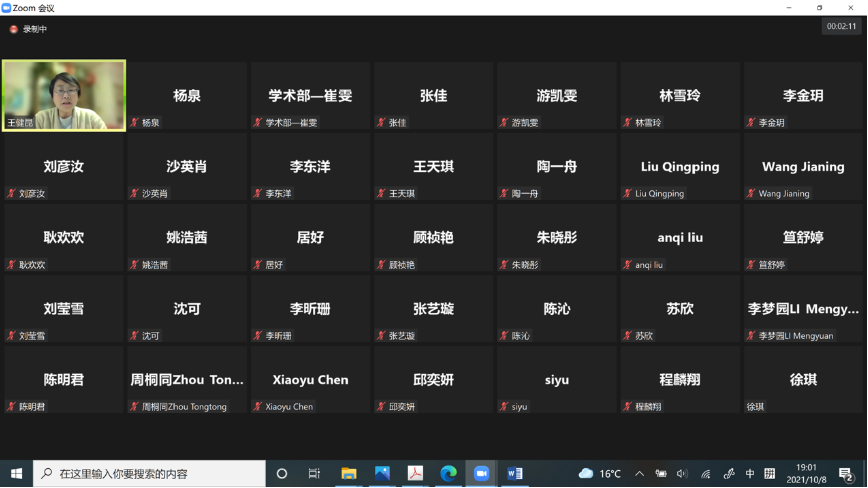This screenshot has height=488, width=868.
Task: Open the Windows Start menu
Action: (x=16, y=474)
